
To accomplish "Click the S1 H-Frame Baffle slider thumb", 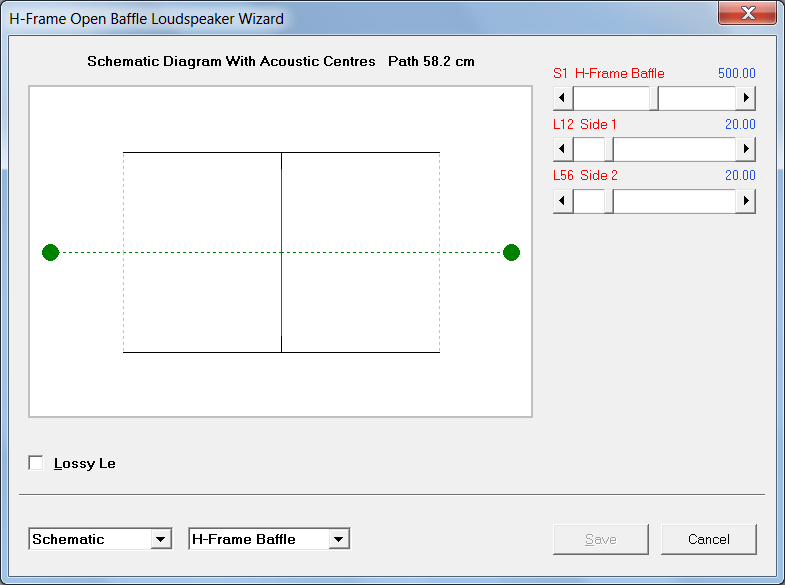I will pyautogui.click(x=654, y=98).
